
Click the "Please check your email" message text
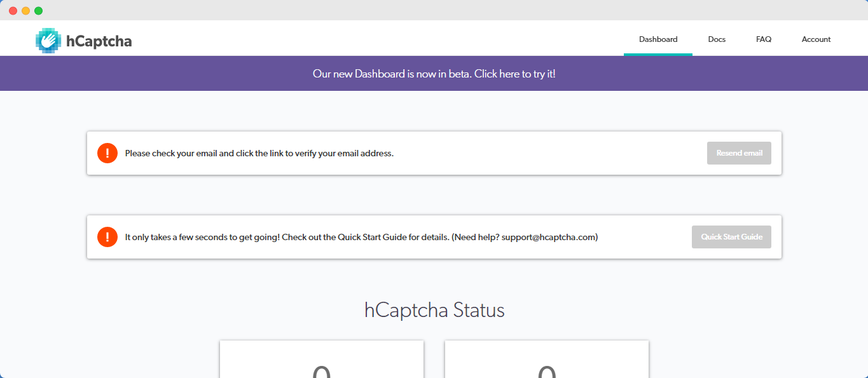(x=259, y=154)
